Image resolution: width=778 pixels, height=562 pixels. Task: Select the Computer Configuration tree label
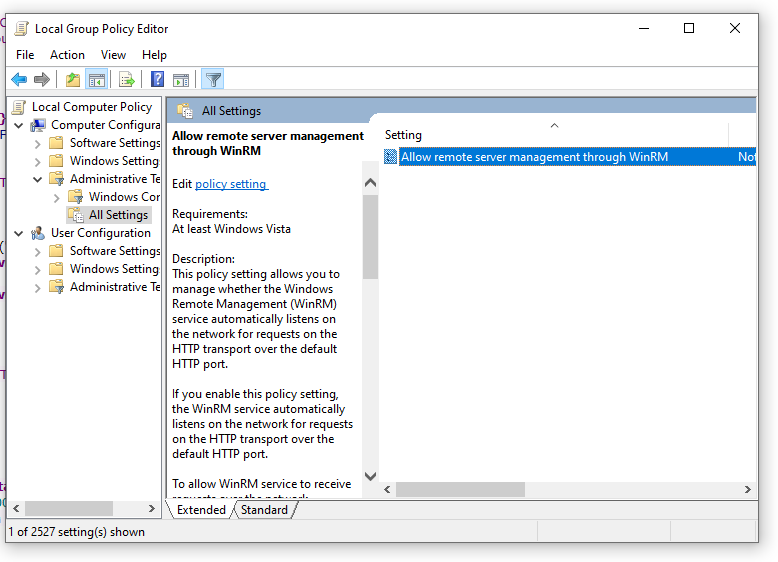click(x=105, y=125)
